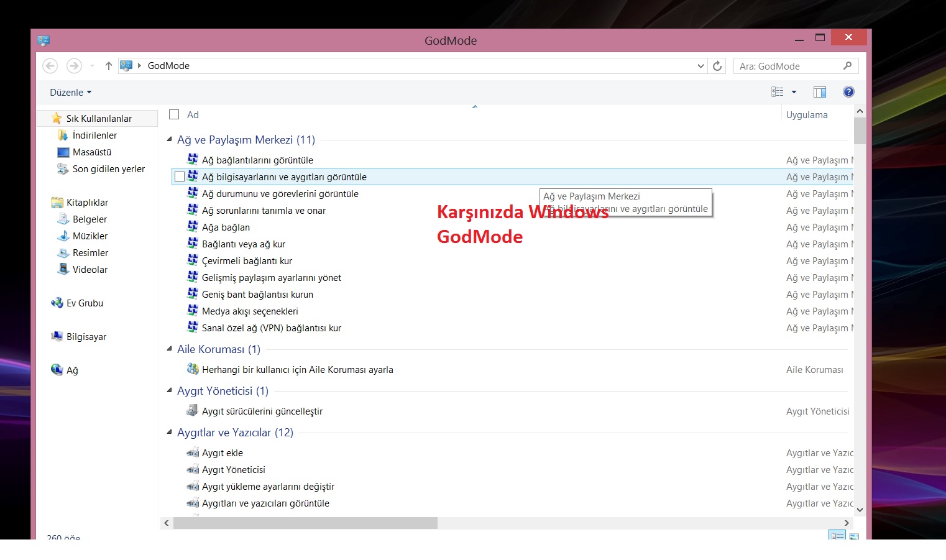Check the box for Ağ bilgisayarlarını ve aygıtları görüntüle
The height and width of the screenshot is (560, 946).
coord(180,177)
